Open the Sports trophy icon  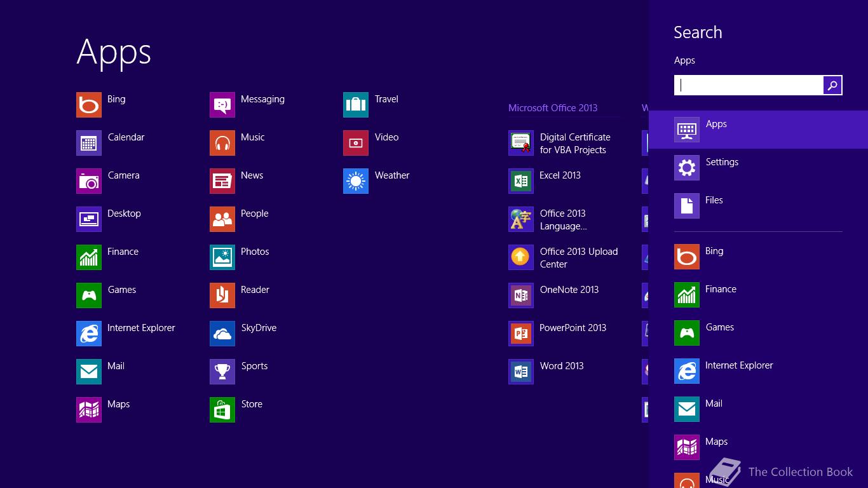tap(222, 372)
